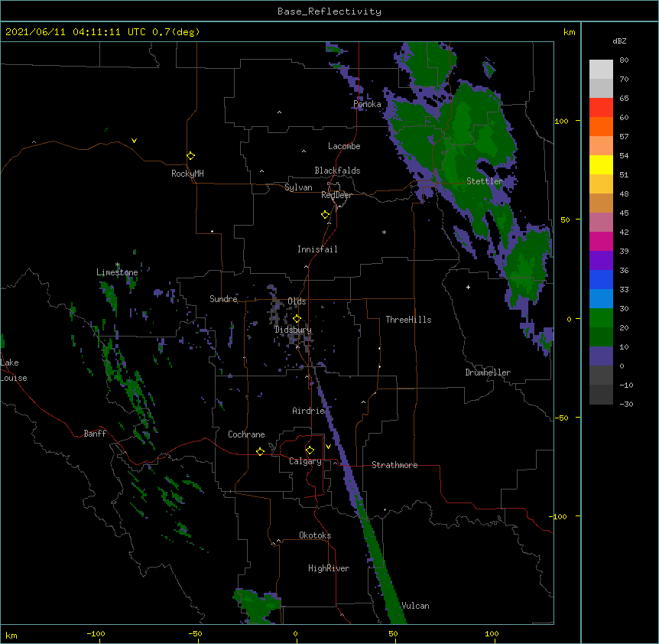Click the Okotoks city label
The width and height of the screenshot is (659, 644).
315,535
